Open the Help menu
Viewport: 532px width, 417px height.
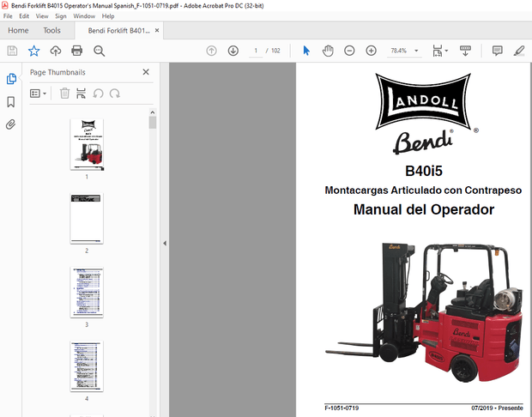108,16
